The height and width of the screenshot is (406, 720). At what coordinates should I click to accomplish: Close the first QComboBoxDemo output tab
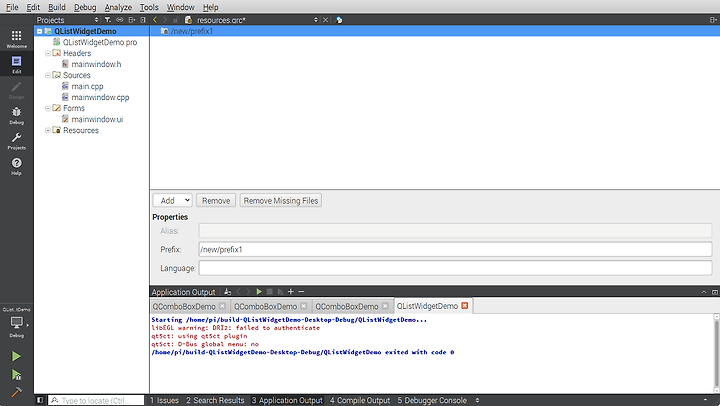pyautogui.click(x=222, y=306)
